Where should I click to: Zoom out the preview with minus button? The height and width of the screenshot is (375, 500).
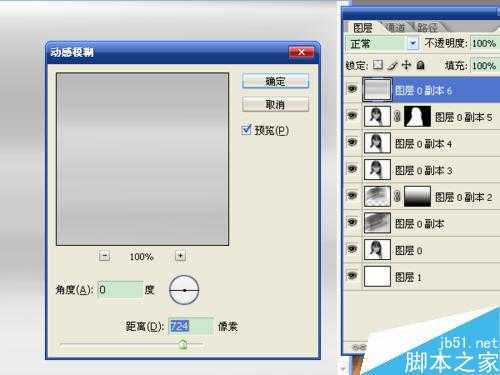tap(104, 256)
